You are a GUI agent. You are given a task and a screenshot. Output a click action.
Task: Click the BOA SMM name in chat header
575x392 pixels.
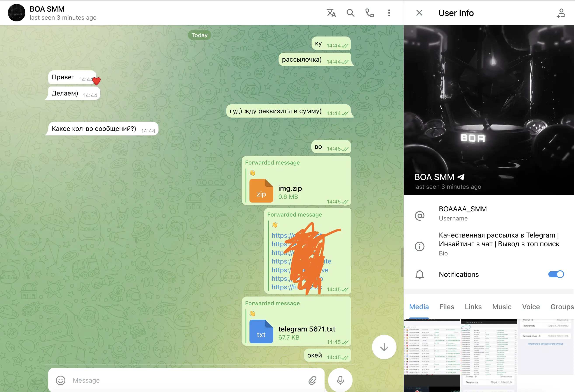point(47,9)
